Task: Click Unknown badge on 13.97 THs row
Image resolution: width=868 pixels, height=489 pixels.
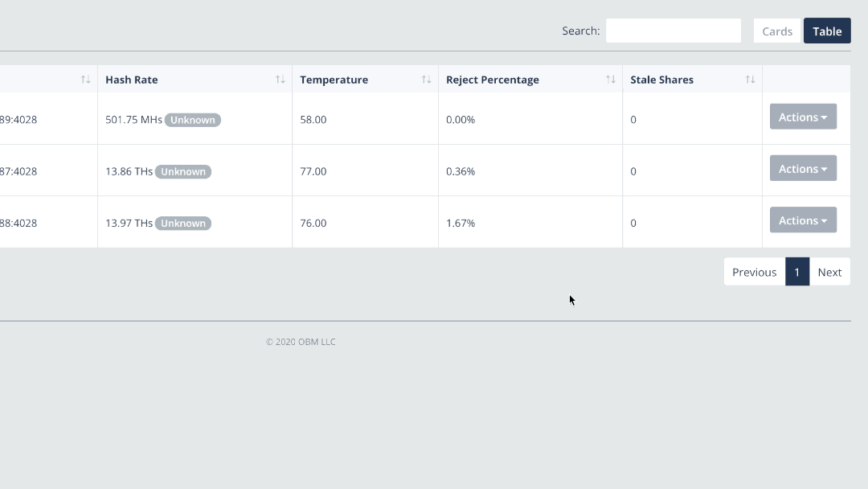Action: point(183,223)
